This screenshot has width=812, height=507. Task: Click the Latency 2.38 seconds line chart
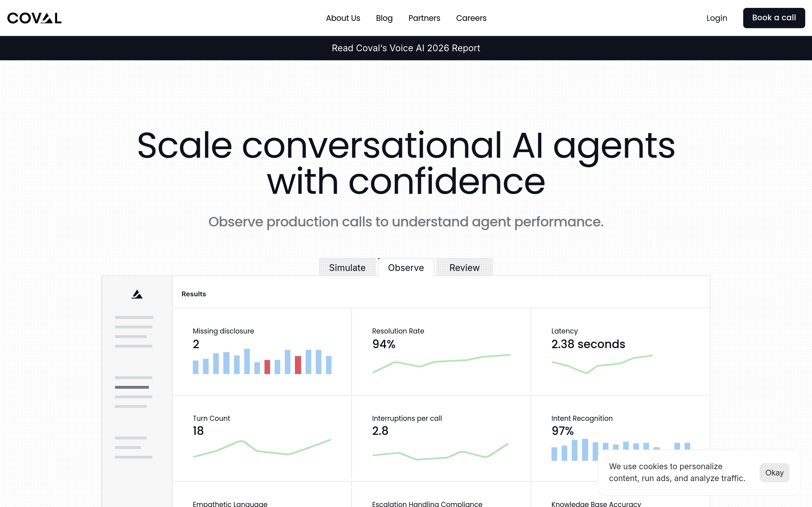pyautogui.click(x=602, y=363)
